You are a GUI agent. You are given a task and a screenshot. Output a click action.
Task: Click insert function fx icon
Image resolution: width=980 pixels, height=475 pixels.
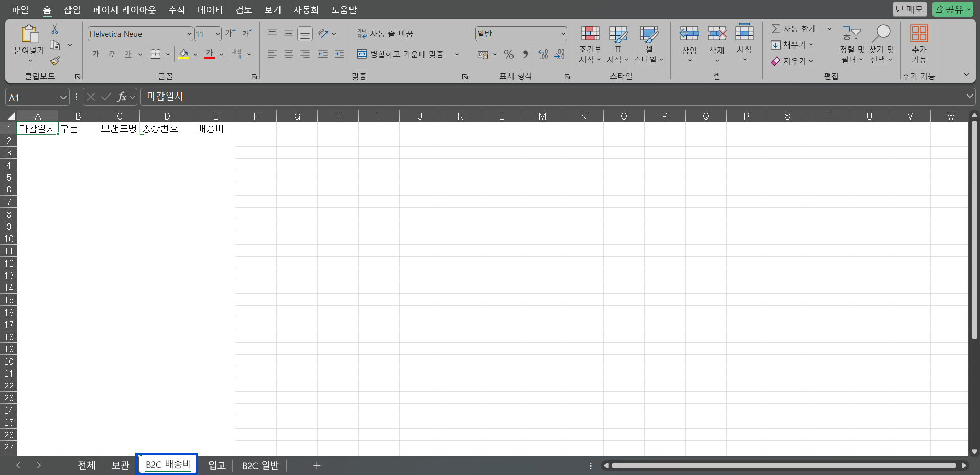(x=122, y=97)
